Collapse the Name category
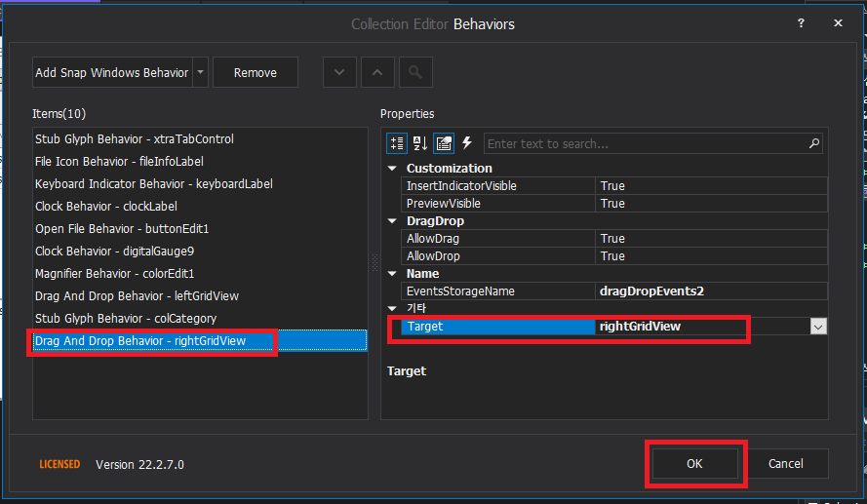The height and width of the screenshot is (504, 867). [x=393, y=274]
